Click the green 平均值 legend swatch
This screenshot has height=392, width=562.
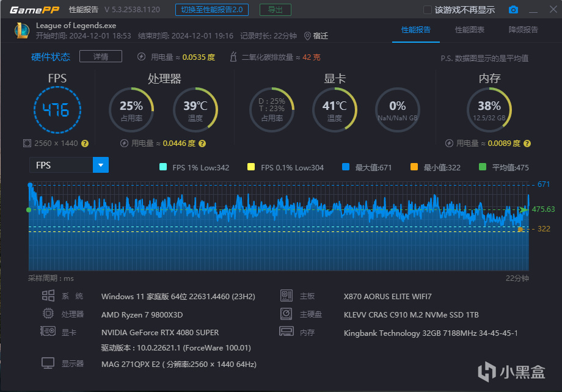tap(483, 167)
